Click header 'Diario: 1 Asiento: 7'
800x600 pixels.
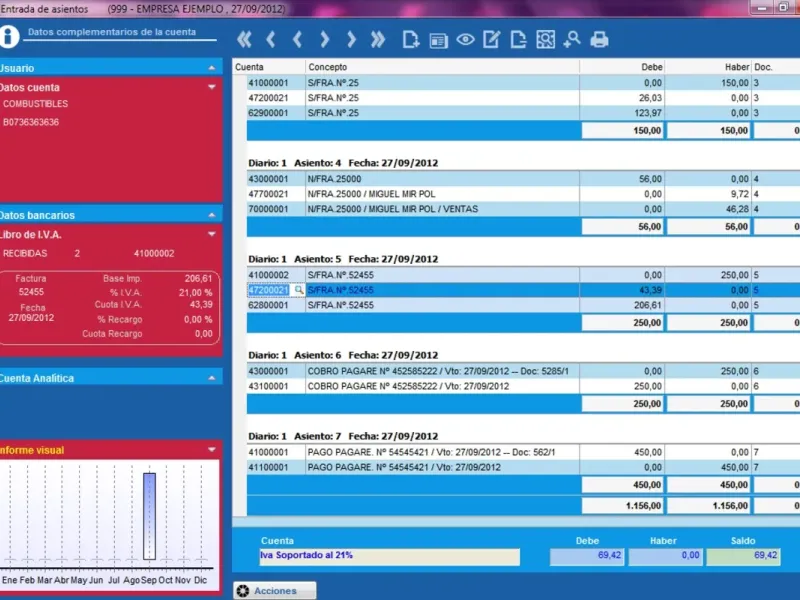[x=343, y=436]
